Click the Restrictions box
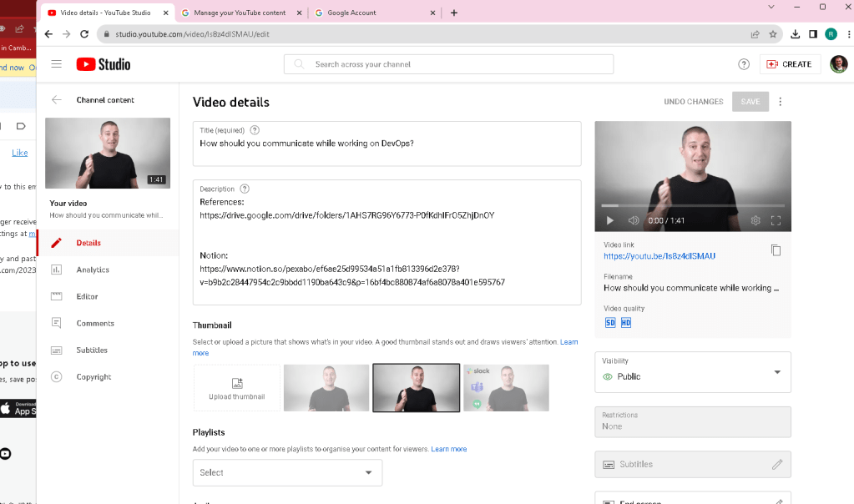The image size is (854, 504). click(693, 422)
